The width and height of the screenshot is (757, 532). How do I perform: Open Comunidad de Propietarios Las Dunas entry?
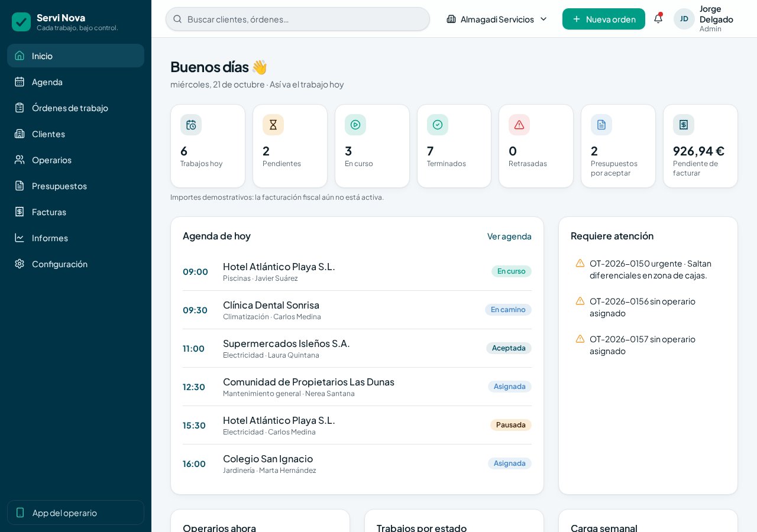point(357,387)
